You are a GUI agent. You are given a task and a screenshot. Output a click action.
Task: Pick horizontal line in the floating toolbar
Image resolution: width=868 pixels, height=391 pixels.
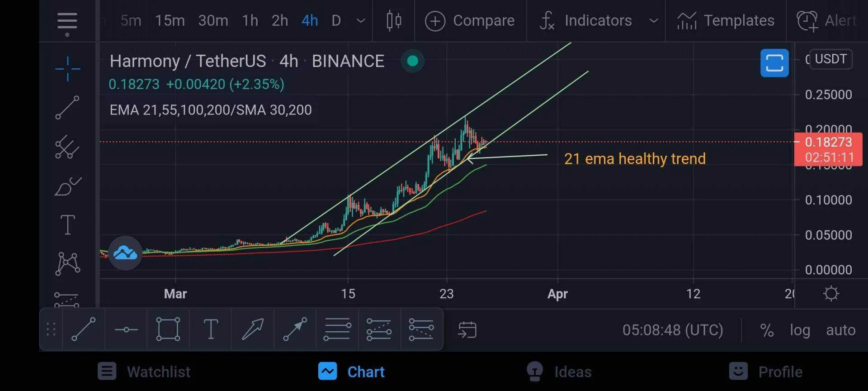[x=126, y=330]
